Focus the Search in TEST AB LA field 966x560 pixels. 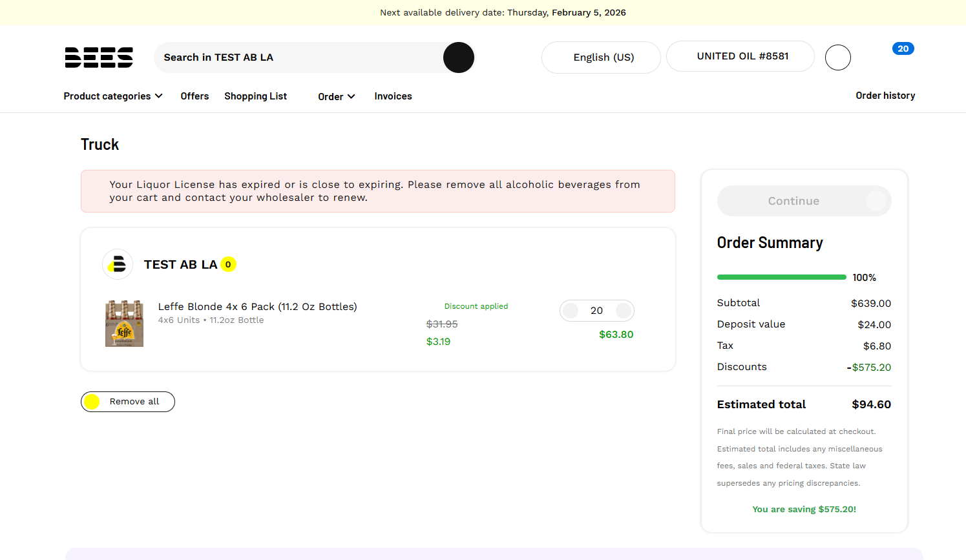(x=299, y=57)
